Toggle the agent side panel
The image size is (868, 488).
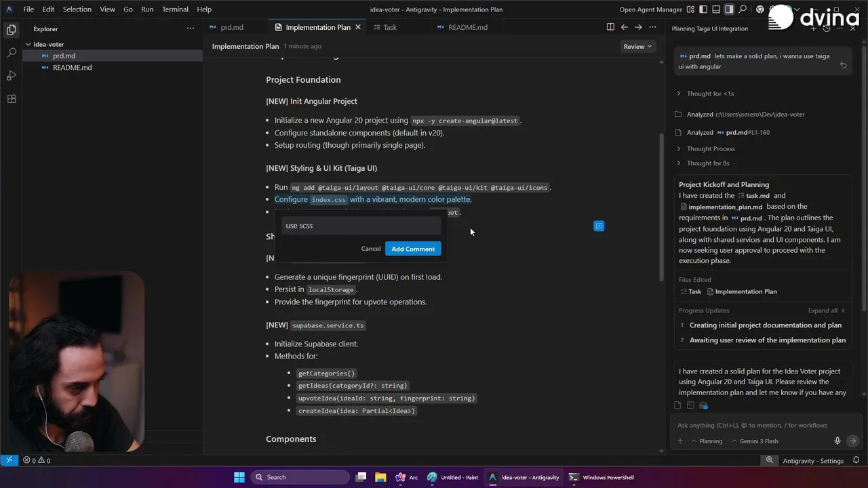(729, 9)
